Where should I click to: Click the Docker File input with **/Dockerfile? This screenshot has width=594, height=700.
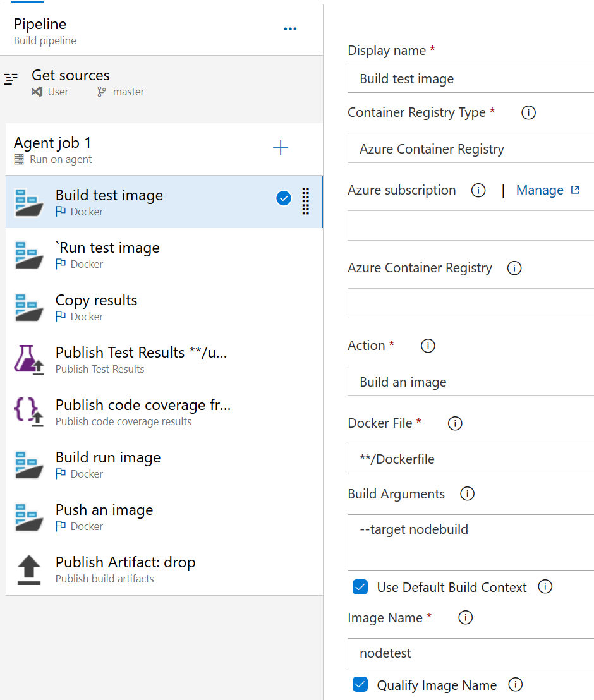[471, 459]
